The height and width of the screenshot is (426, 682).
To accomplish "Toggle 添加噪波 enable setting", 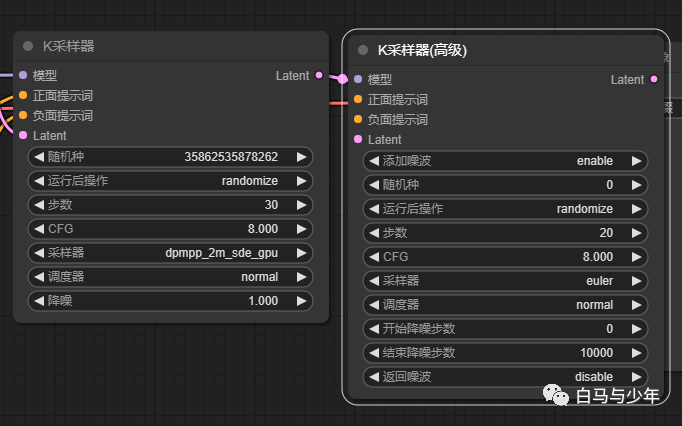I will click(x=505, y=161).
